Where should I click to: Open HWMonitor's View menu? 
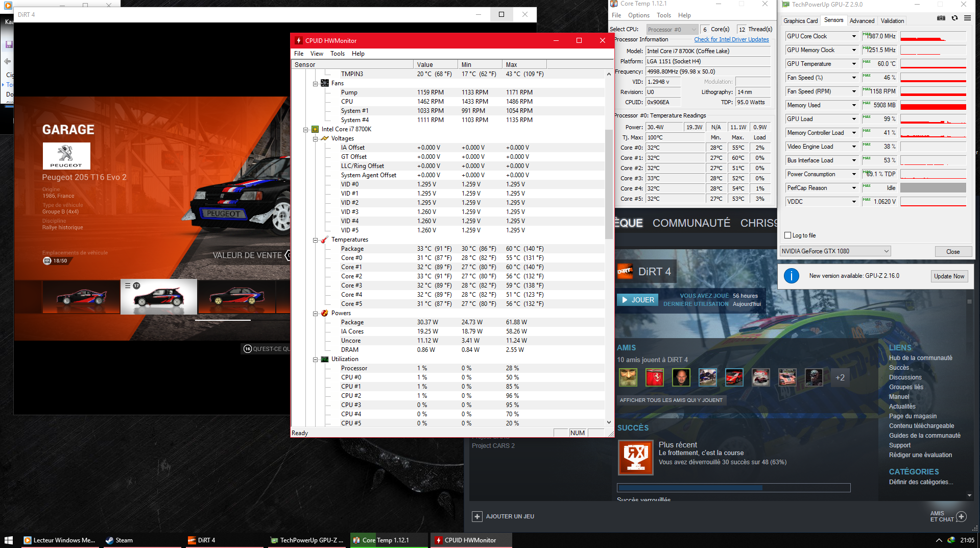(317, 54)
